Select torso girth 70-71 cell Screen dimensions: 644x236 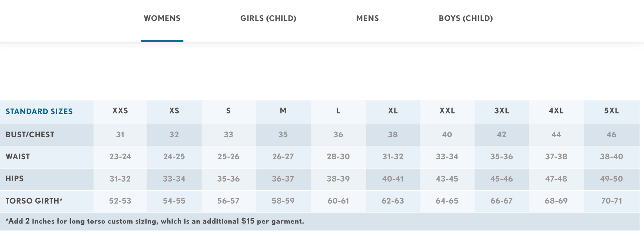click(611, 201)
